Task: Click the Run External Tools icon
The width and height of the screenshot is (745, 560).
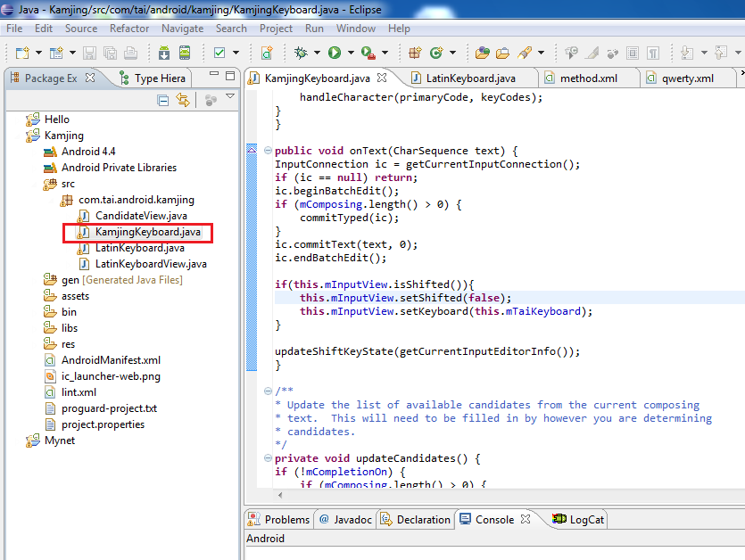Action: click(368, 53)
